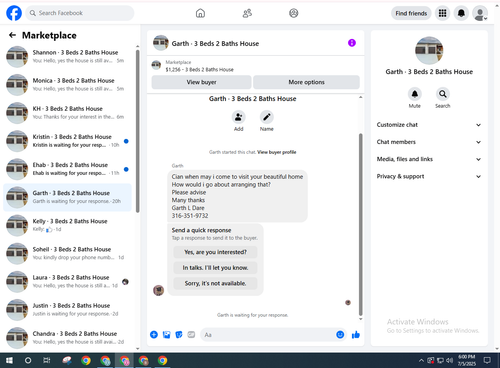The height and width of the screenshot is (368, 500).
Task: Click Garth's large profile image in right panel
Action: pos(429,50)
